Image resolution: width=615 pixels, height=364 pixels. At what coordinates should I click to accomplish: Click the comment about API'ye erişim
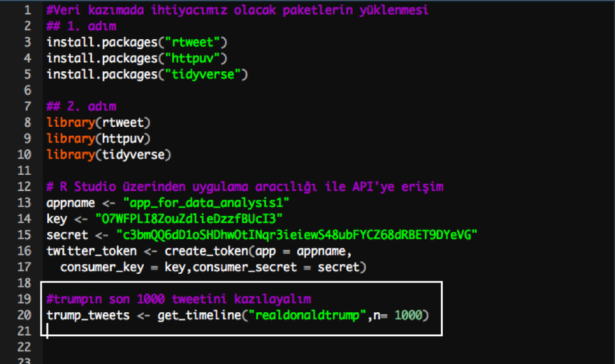coord(245,187)
